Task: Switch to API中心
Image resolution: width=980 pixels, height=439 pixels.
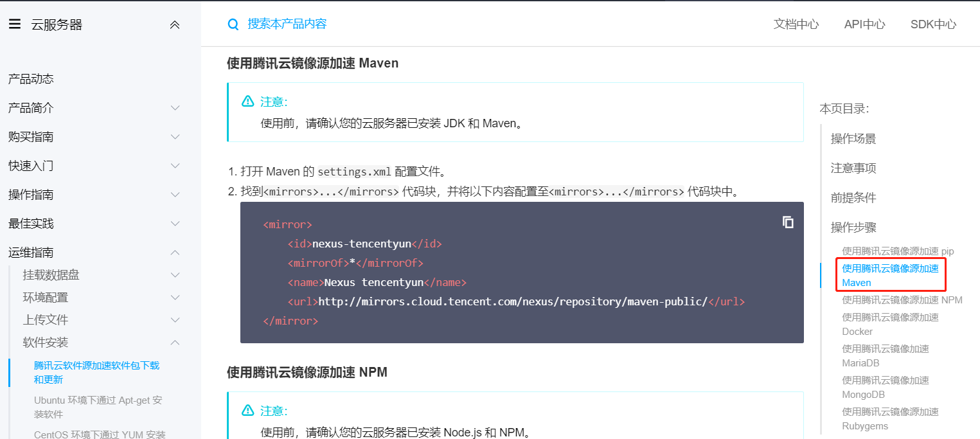Action: [x=864, y=24]
